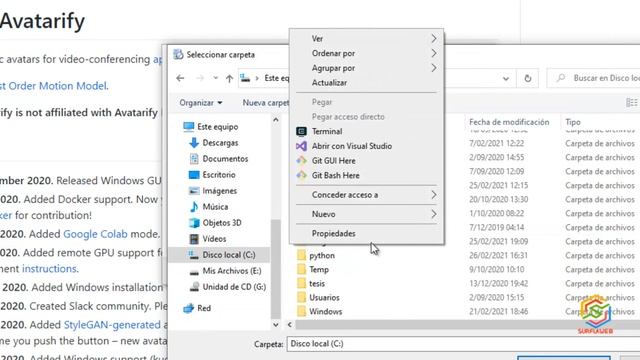640x360 pixels.
Task: Click the sidebar scroll up arrow
Action: (276, 120)
